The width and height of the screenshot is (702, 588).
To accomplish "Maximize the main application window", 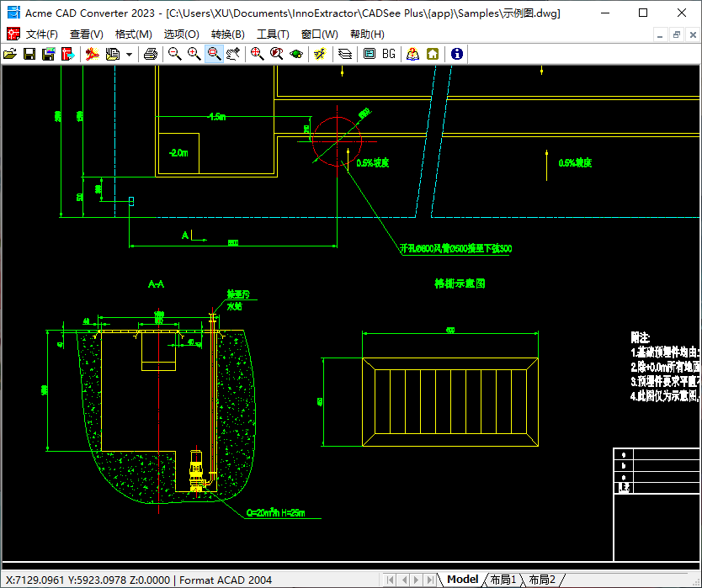I will 643,13.
